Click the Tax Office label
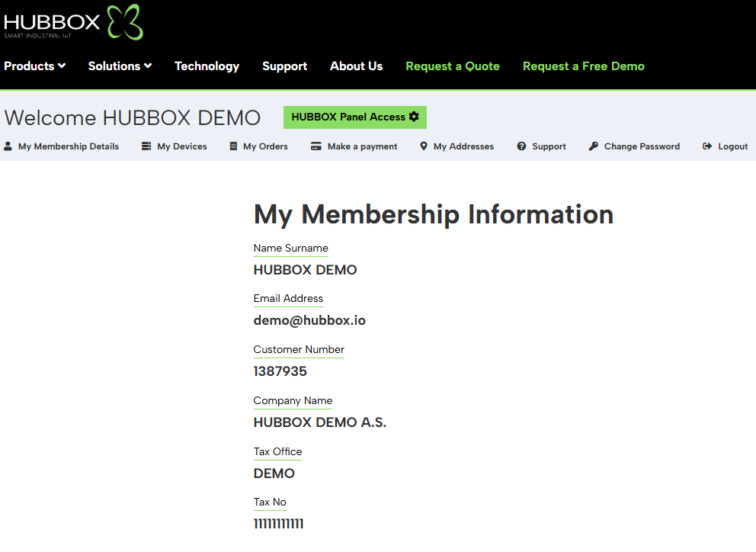 pyautogui.click(x=277, y=451)
